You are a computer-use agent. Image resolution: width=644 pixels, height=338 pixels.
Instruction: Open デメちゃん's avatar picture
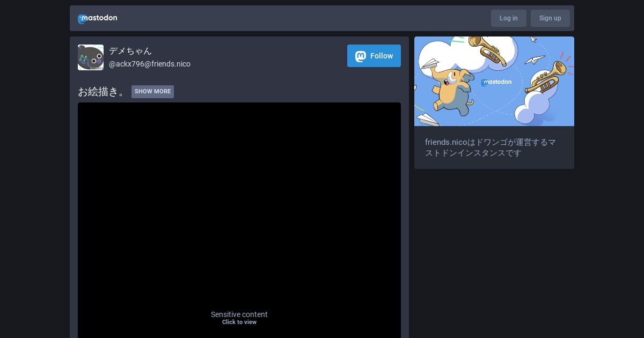91,57
